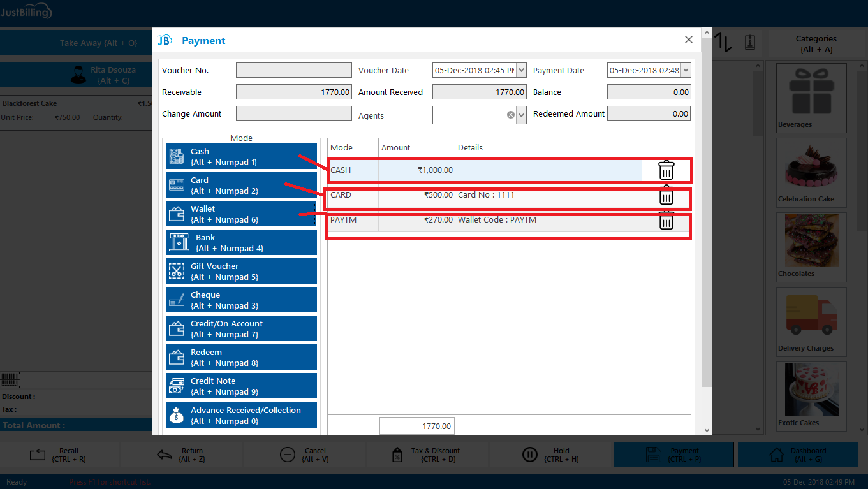Screen dimensions: 868x489
Task: Open the Delivery Charges category
Action: click(x=811, y=321)
